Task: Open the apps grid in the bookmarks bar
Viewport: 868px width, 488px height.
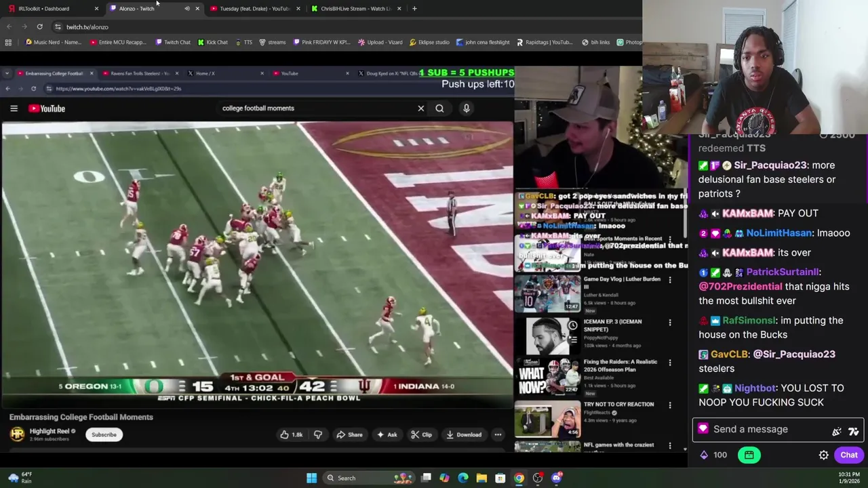Action: point(8,42)
